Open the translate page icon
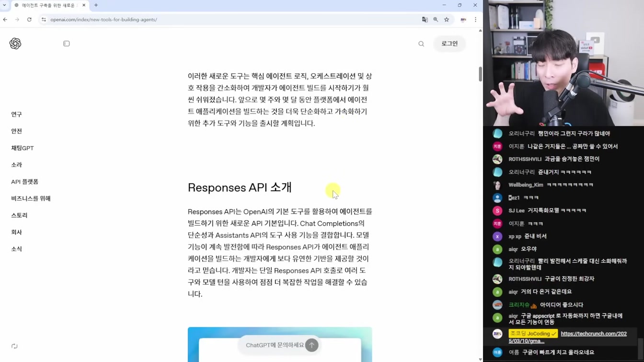This screenshot has width=644, height=362. coord(425,20)
